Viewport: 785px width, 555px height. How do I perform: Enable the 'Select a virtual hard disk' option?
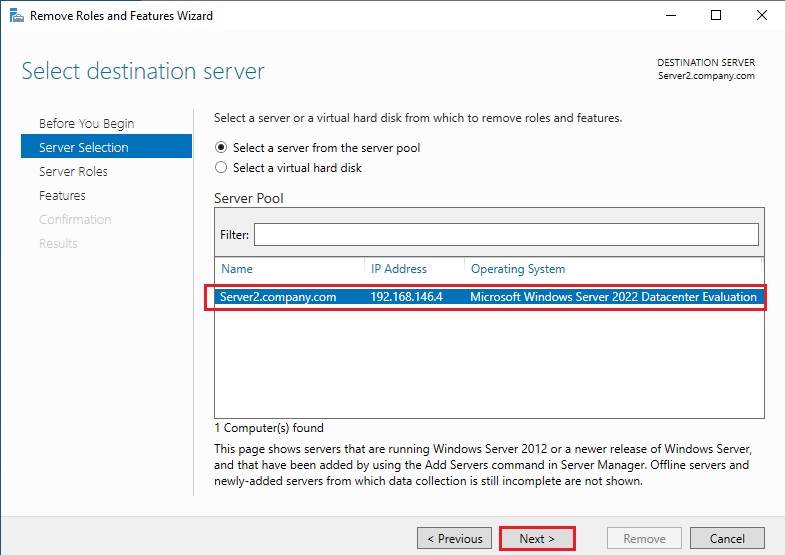pos(222,168)
